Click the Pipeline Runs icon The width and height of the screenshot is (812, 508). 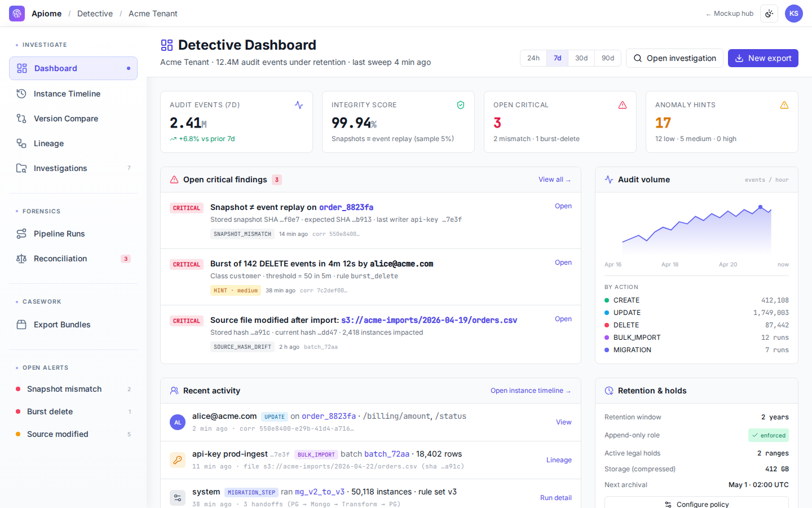click(21, 234)
